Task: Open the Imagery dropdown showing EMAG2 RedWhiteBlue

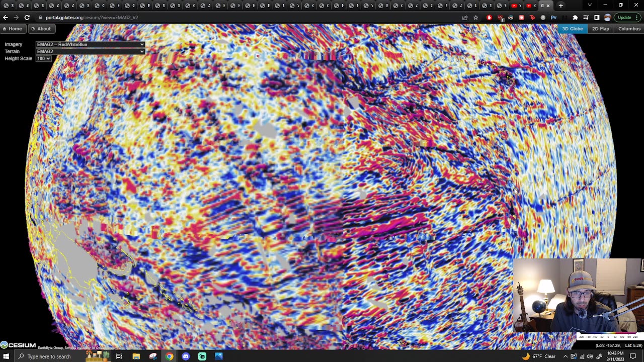Action: tap(91, 44)
